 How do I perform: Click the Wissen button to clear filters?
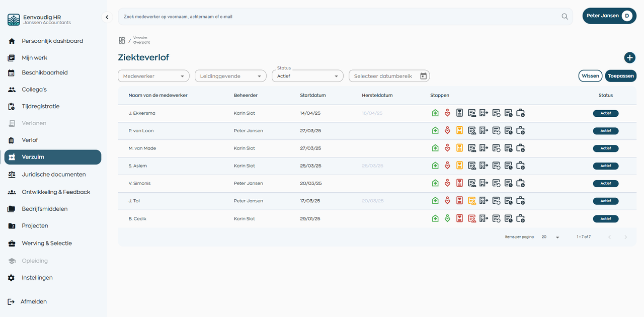(590, 76)
